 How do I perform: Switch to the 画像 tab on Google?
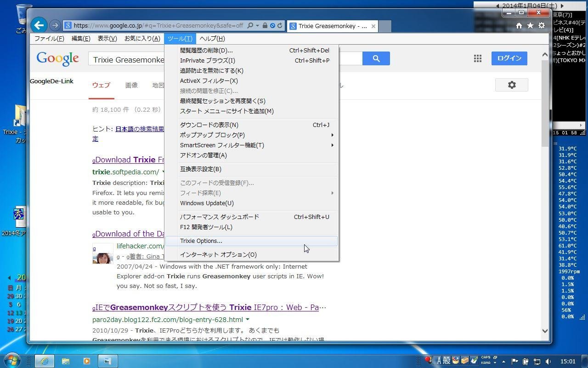click(x=132, y=85)
